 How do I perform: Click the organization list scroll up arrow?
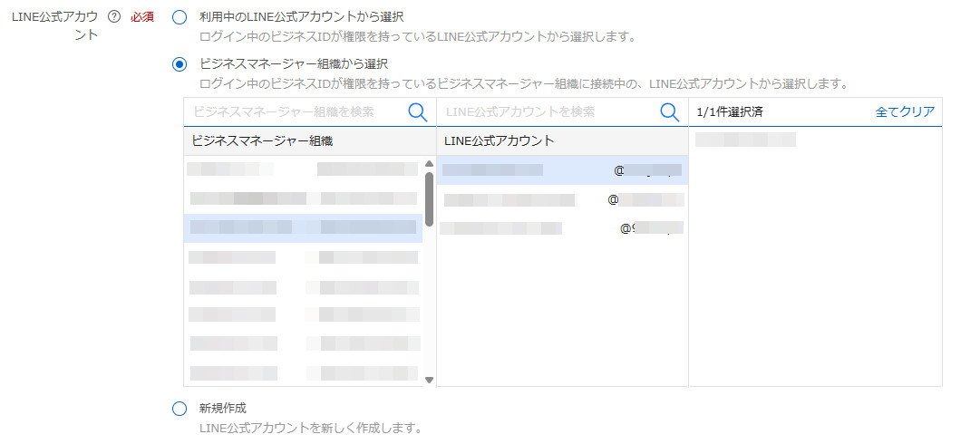[429, 164]
